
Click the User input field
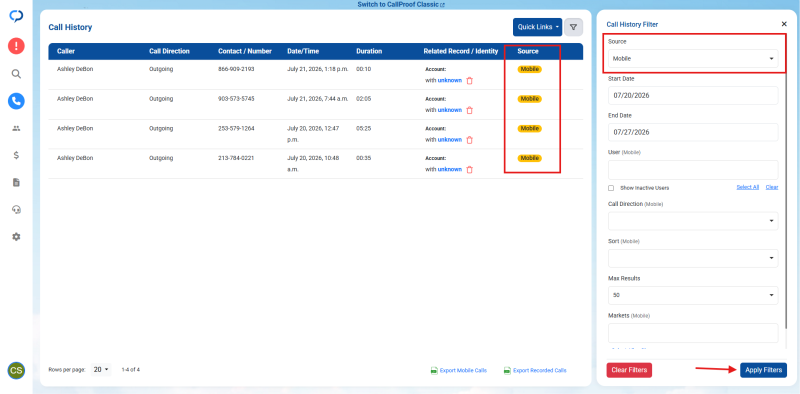point(693,169)
